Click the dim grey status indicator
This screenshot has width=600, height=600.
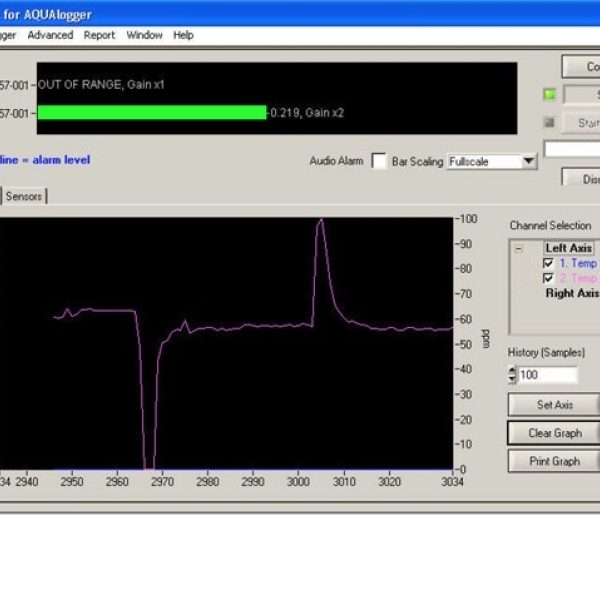coord(549,122)
